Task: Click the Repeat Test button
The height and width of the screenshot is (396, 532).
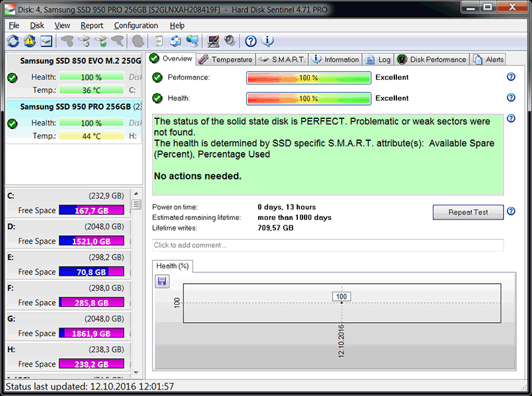Action: pos(468,212)
